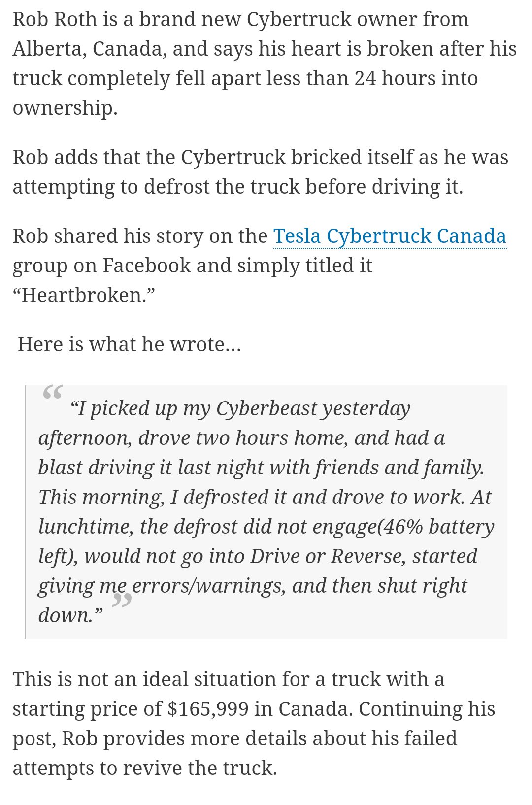Open the Tesla Cybertruck Canada link

coord(390,236)
